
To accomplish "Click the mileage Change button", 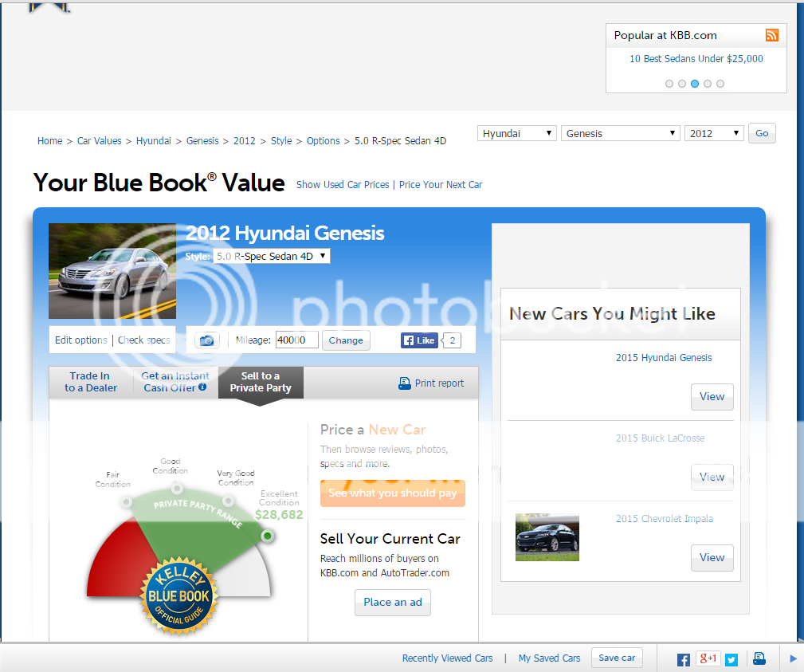I will tap(346, 340).
